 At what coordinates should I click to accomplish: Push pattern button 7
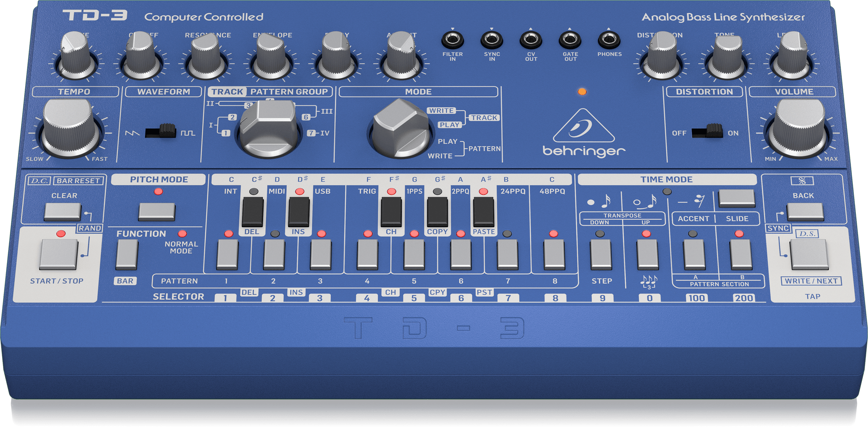coord(507,255)
